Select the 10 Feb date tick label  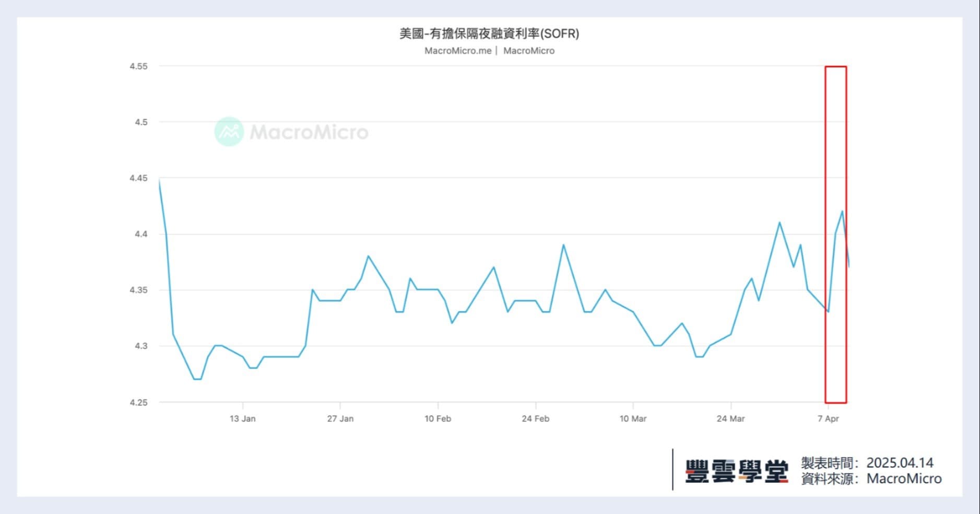click(438, 418)
